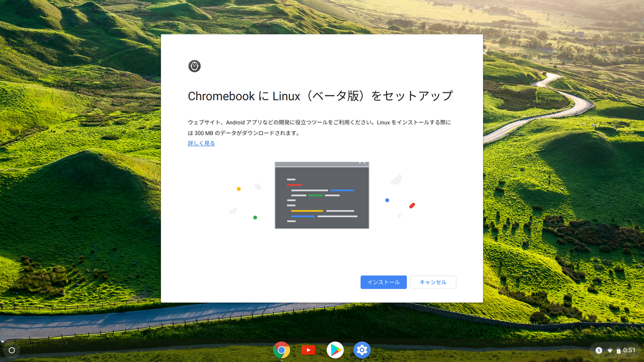This screenshot has width=644, height=362.
Task: Launch YouTube from the shelf
Action: [x=308, y=350]
